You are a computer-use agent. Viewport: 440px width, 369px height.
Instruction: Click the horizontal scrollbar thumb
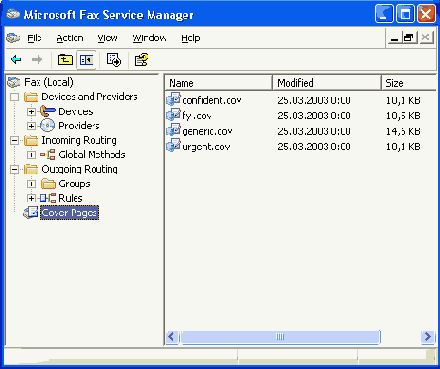(280, 337)
